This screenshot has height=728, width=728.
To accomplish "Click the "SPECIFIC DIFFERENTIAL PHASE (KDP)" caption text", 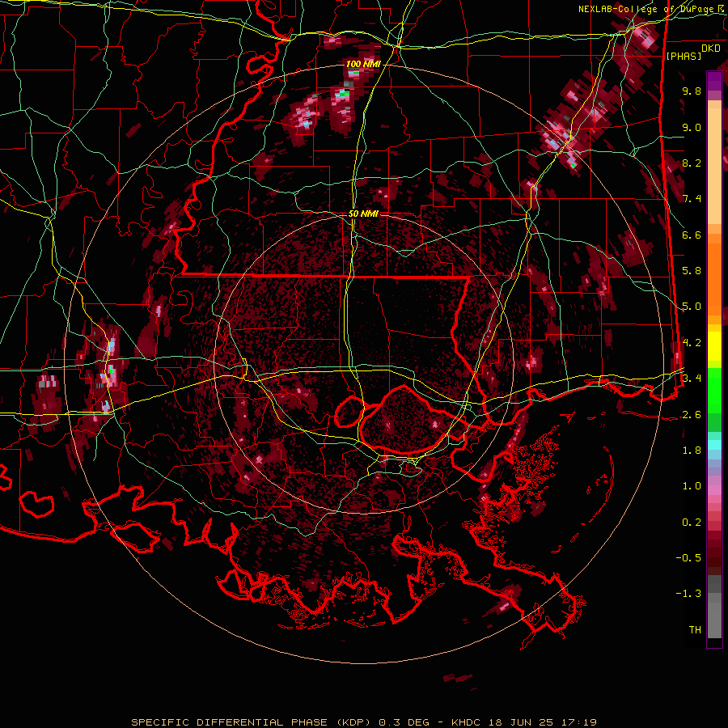I will [253, 722].
